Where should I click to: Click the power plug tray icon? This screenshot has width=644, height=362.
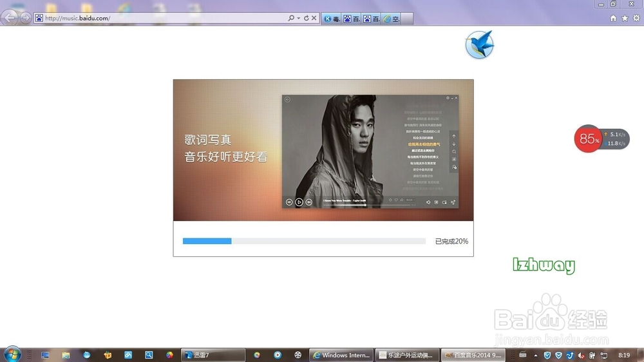click(x=592, y=355)
